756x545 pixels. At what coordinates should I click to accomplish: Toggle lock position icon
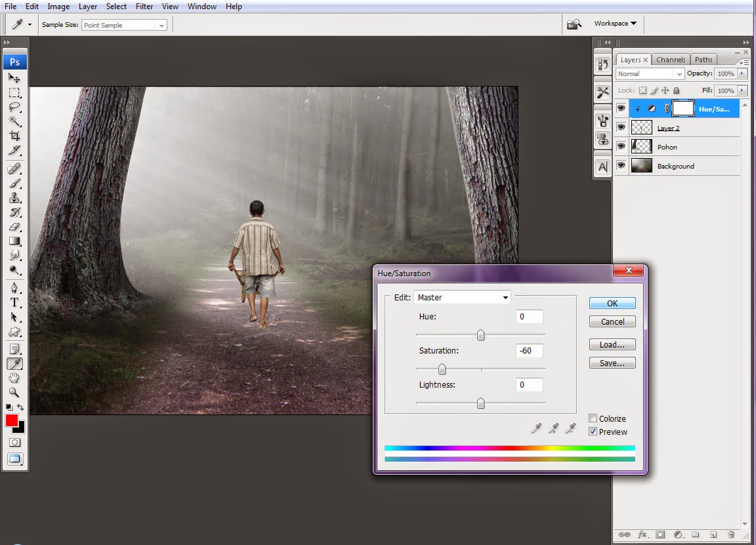[x=665, y=91]
